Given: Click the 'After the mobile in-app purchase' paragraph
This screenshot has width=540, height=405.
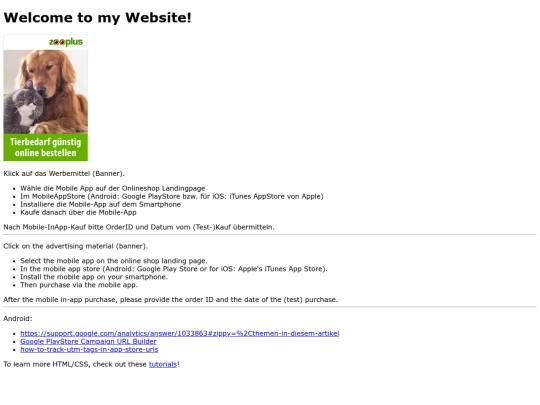Looking at the screenshot, I should pos(170,300).
